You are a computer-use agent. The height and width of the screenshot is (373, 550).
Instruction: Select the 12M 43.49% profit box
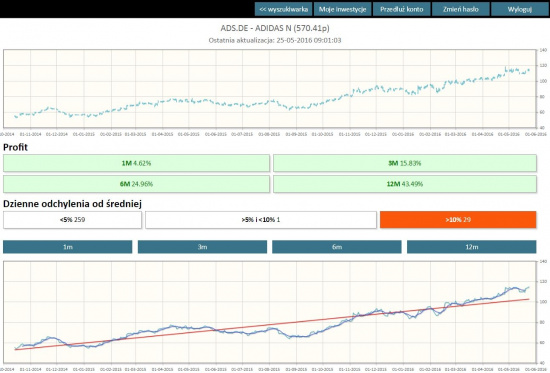pyautogui.click(x=405, y=184)
